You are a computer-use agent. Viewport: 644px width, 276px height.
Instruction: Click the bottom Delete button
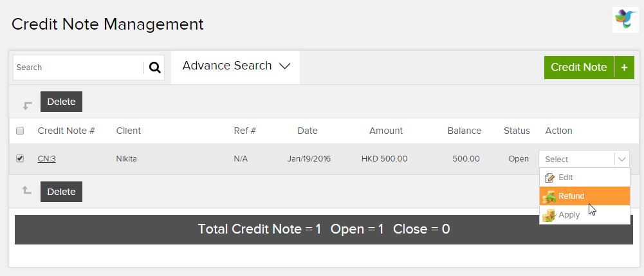coord(61,191)
